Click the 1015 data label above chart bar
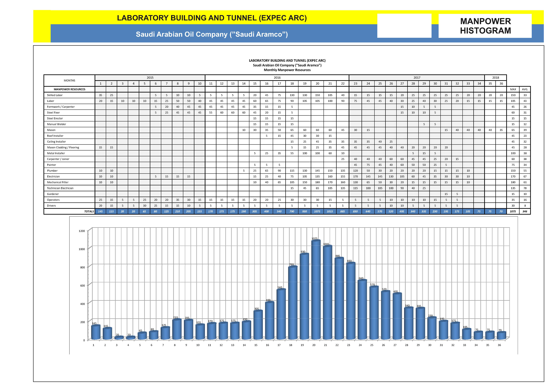 326,244
